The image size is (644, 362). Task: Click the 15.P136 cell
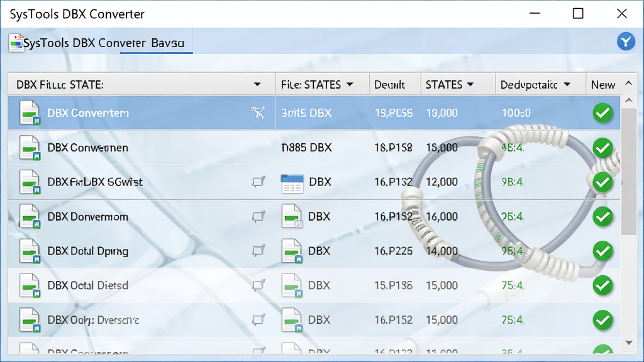(394, 285)
